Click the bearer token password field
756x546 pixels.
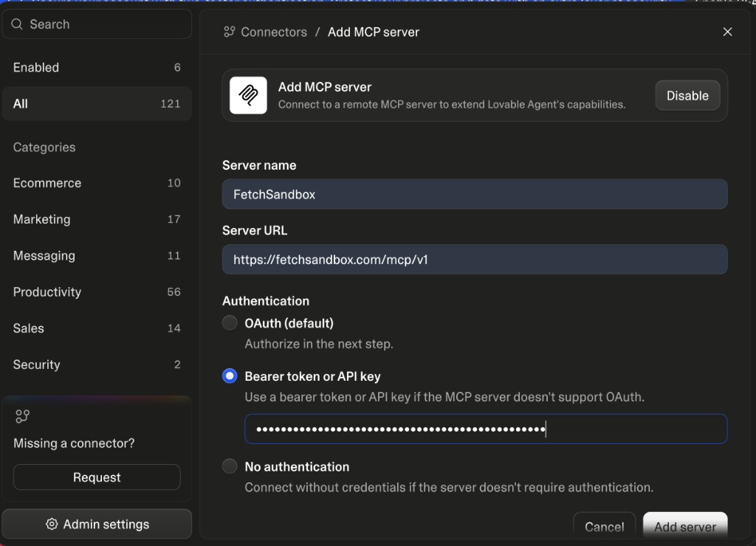pyautogui.click(x=486, y=429)
